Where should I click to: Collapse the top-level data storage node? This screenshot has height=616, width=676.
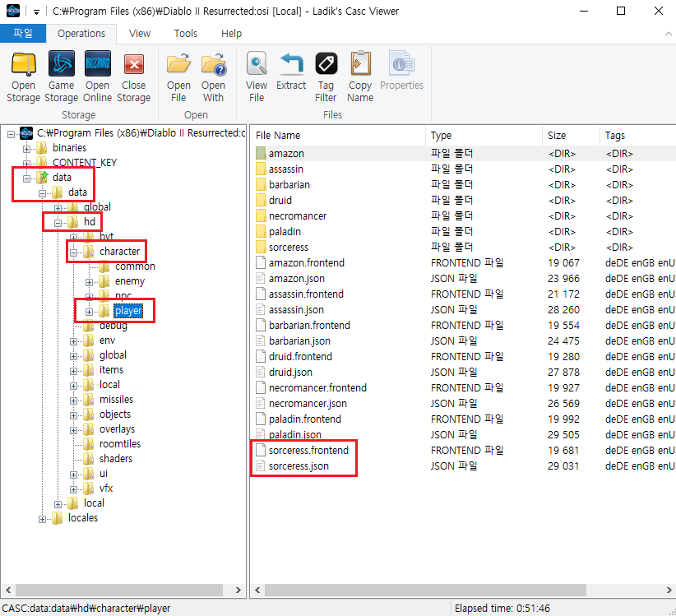27,178
